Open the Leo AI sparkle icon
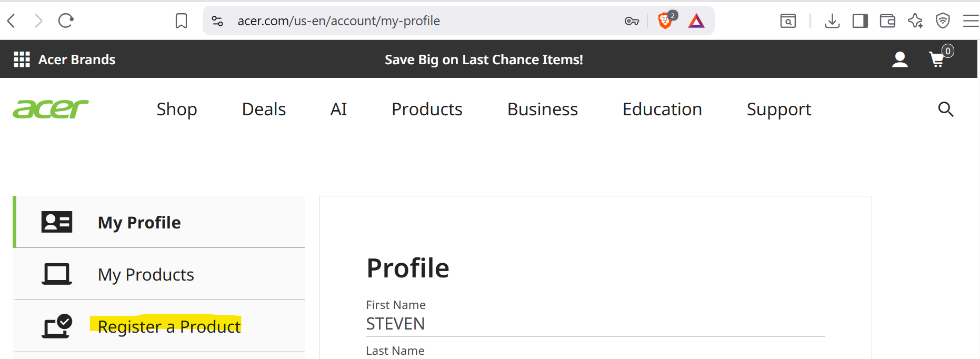Screen dimensions: 980x359 tap(915, 21)
